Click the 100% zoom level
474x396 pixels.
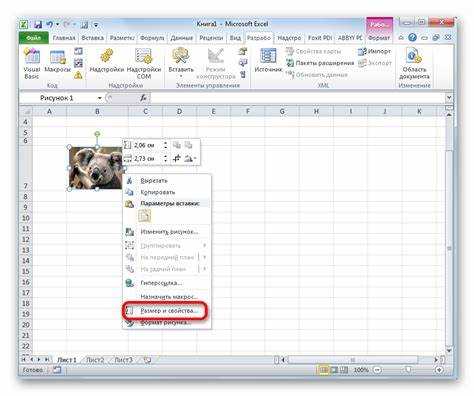361,370
